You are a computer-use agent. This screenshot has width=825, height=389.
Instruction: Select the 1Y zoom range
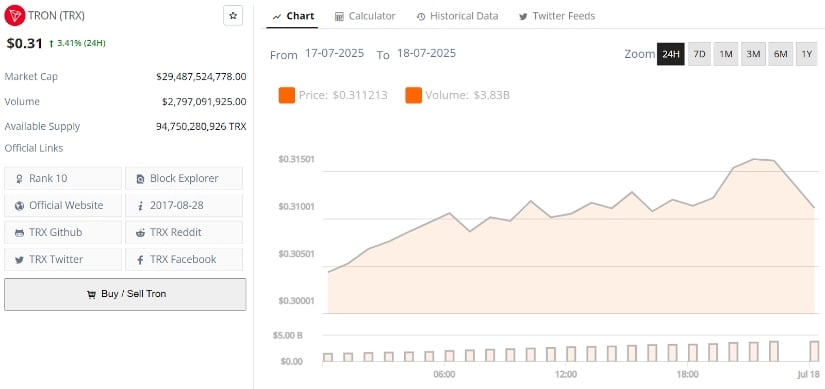[807, 54]
